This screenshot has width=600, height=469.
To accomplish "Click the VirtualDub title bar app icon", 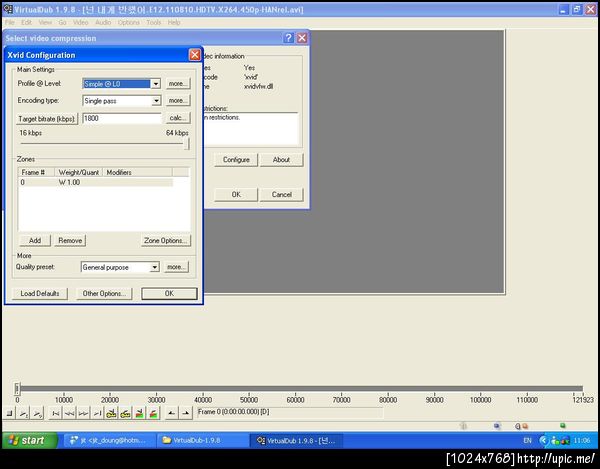I will pyautogui.click(x=8, y=9).
